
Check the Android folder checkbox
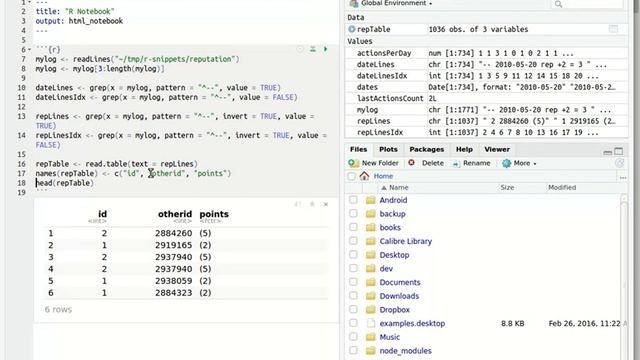[353, 200]
